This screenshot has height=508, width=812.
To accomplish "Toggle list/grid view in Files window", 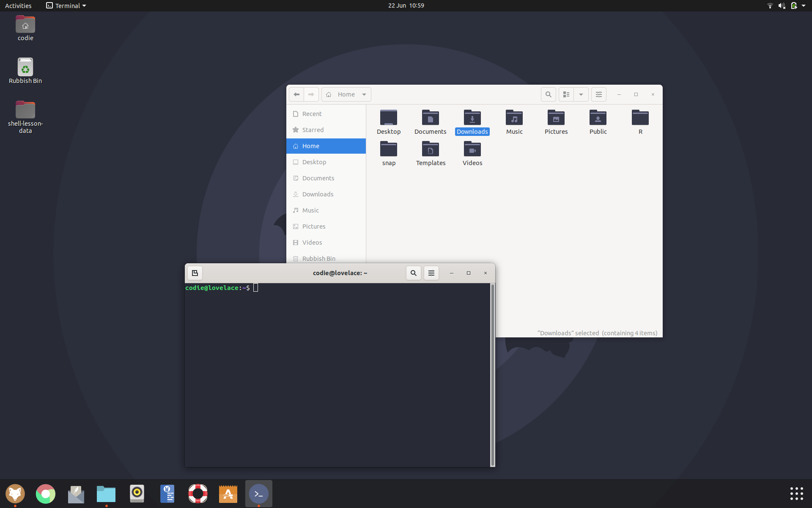I will click(x=566, y=94).
